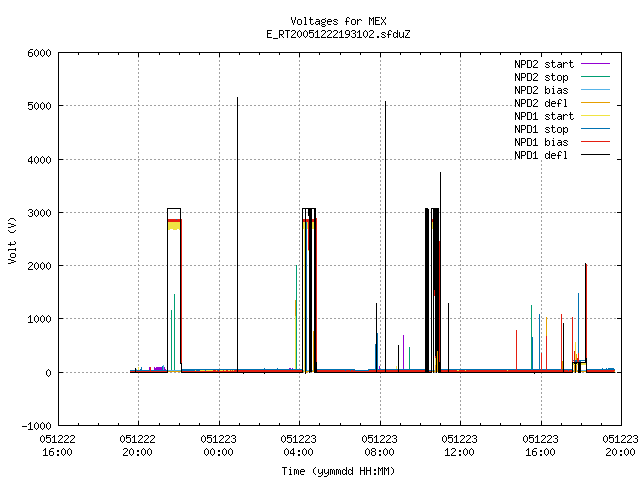Click the y-axis tick label 6000
This screenshot has width=640, height=480.
39,53
